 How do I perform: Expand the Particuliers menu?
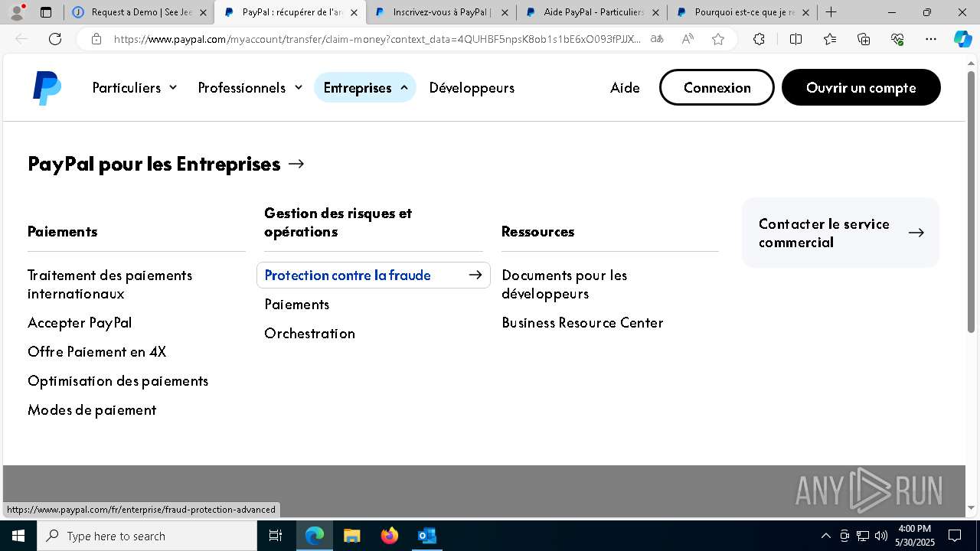click(x=135, y=87)
